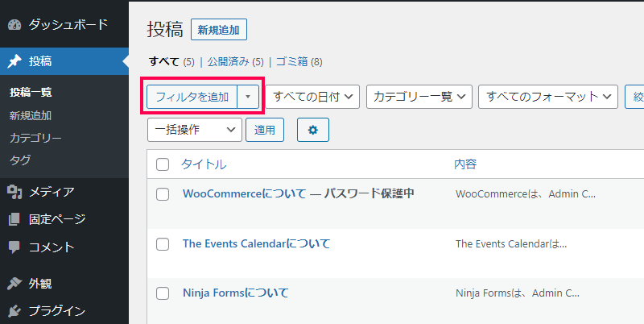Viewport: 644px width, 324px height.
Task: Open the すべてのフォーマット dropdown
Action: point(548,97)
